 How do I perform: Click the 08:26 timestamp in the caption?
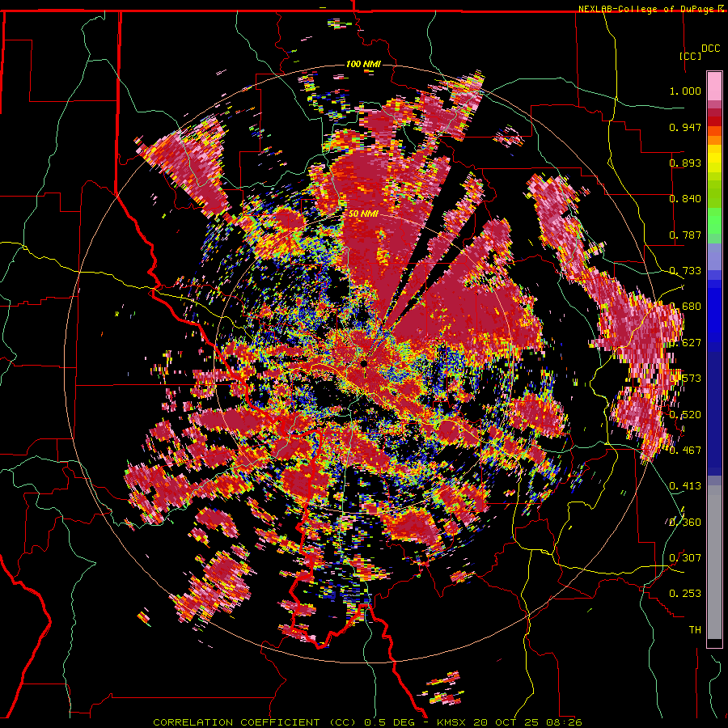point(565,722)
